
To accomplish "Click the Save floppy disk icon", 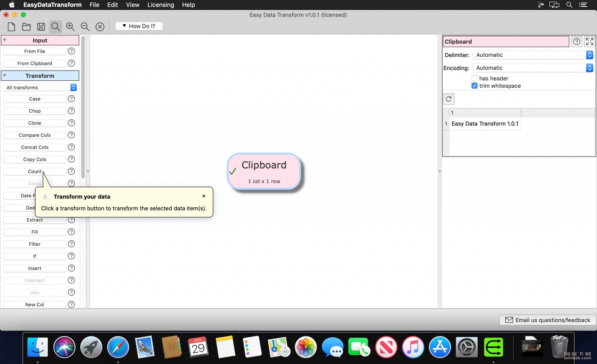I will pos(41,26).
